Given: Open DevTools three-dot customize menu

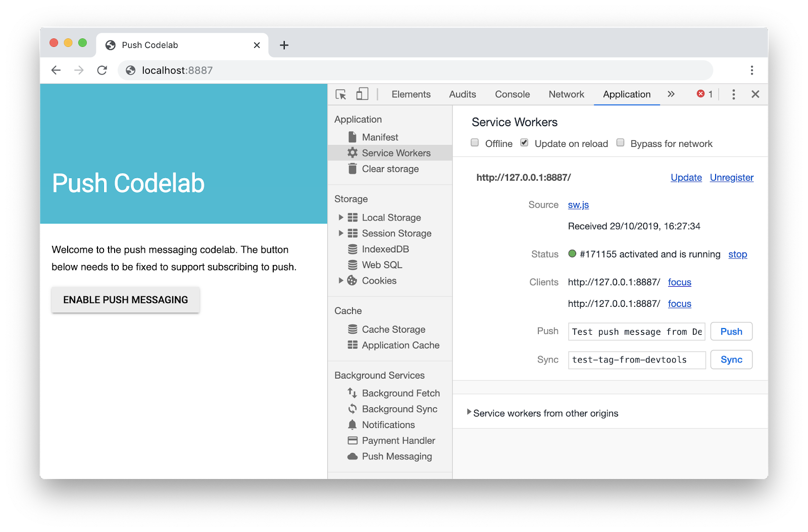Looking at the screenshot, I should [x=733, y=94].
